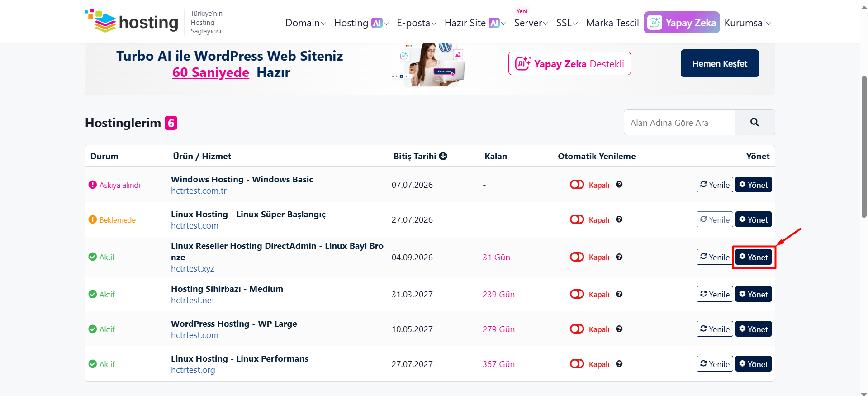
Task: Click the help icon in the hctrtest.xyz row
Action: point(619,257)
